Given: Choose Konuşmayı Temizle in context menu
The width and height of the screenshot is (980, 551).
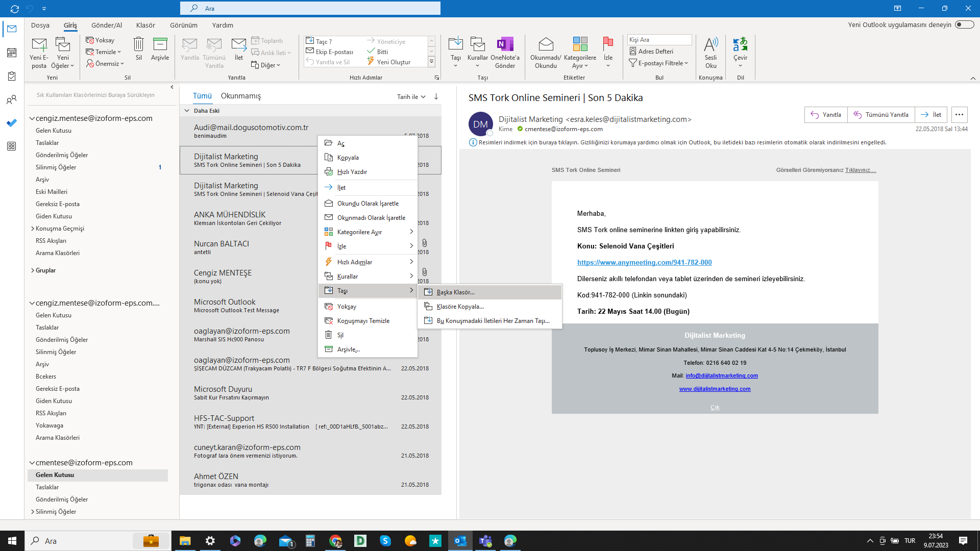Looking at the screenshot, I should tap(367, 321).
